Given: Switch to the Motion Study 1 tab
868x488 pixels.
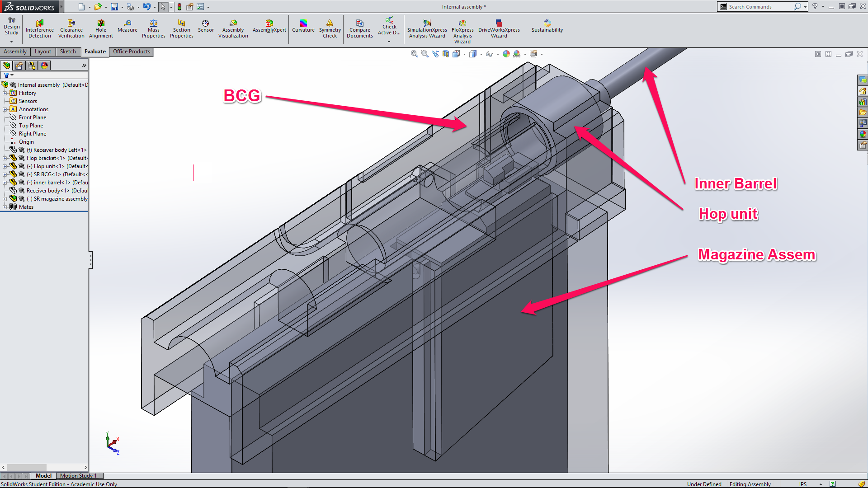Looking at the screenshot, I should 78,476.
